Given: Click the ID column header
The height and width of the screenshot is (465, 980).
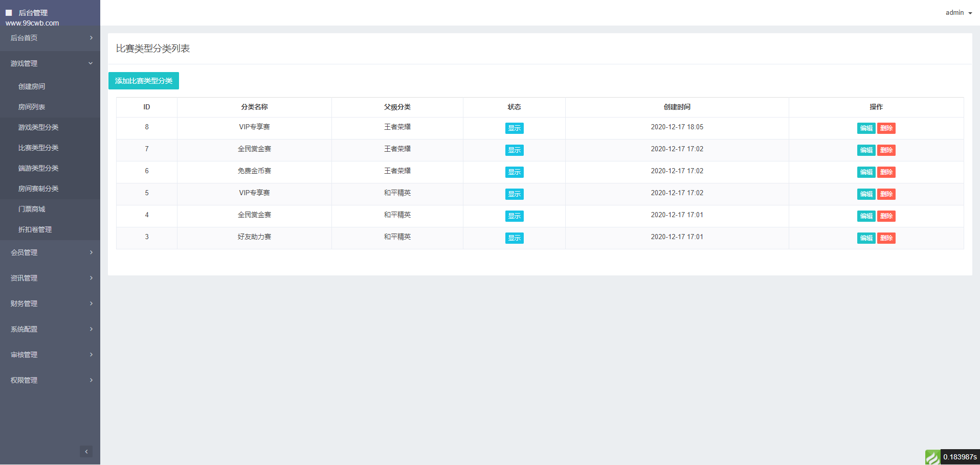Looking at the screenshot, I should [x=147, y=107].
